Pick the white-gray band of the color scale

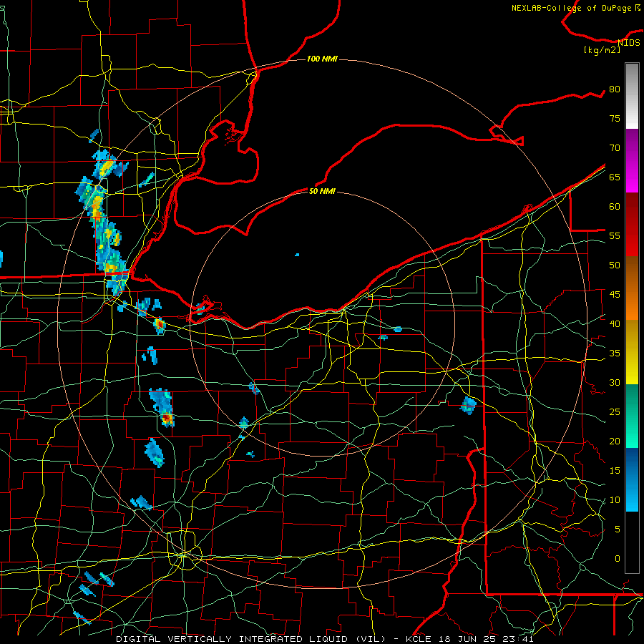pyautogui.click(x=632, y=96)
